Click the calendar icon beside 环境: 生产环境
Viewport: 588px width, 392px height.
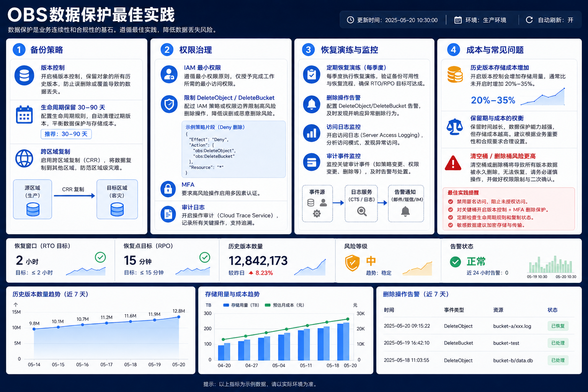458,20
